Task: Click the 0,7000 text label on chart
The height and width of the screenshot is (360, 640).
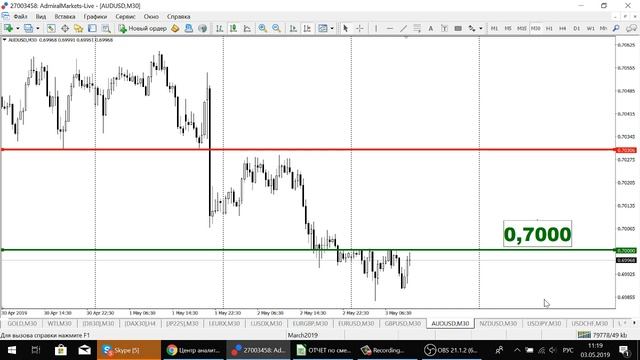Action: coord(538,234)
